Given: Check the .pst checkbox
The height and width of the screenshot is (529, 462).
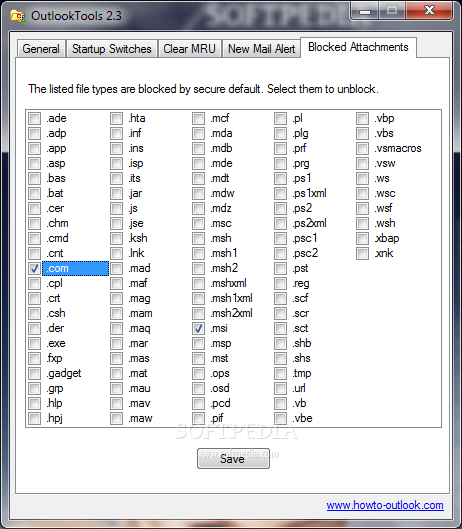Looking at the screenshot, I should click(280, 268).
